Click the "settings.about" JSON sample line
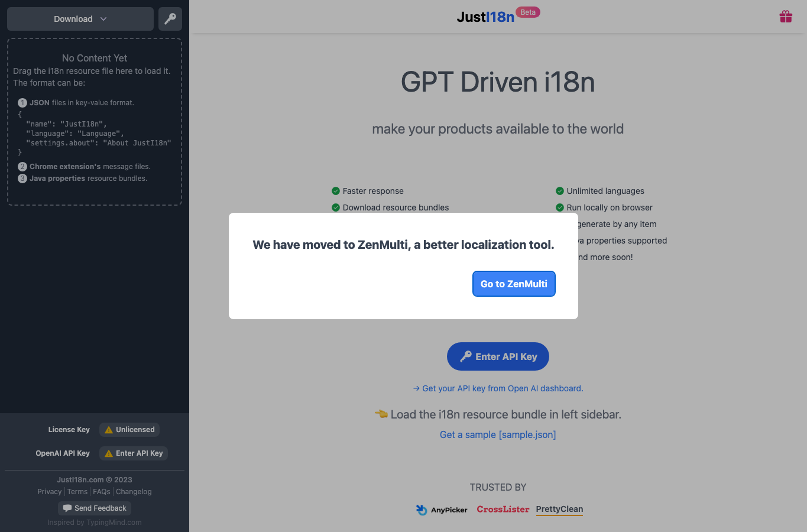This screenshot has height=532, width=807. (99, 143)
